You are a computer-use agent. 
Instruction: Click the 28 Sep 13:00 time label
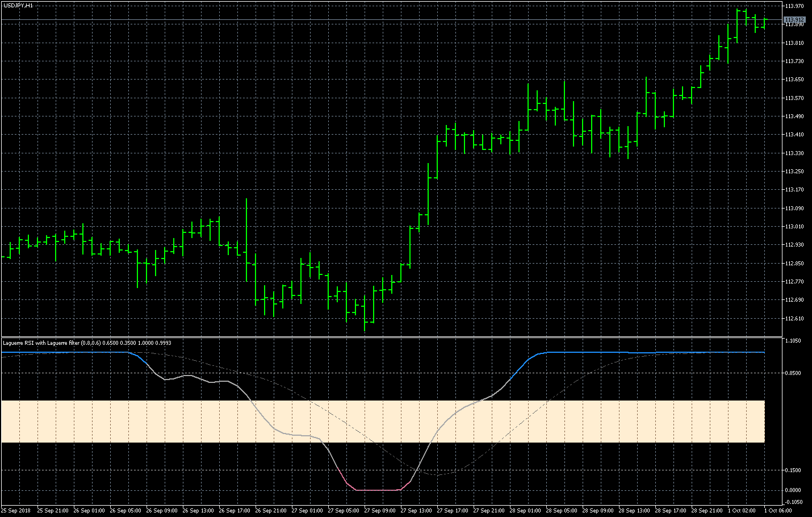[x=634, y=511]
